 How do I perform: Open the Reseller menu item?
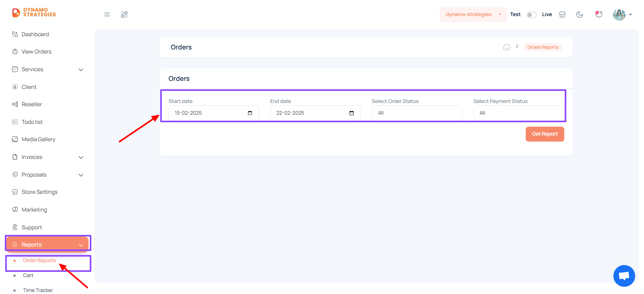tap(32, 104)
